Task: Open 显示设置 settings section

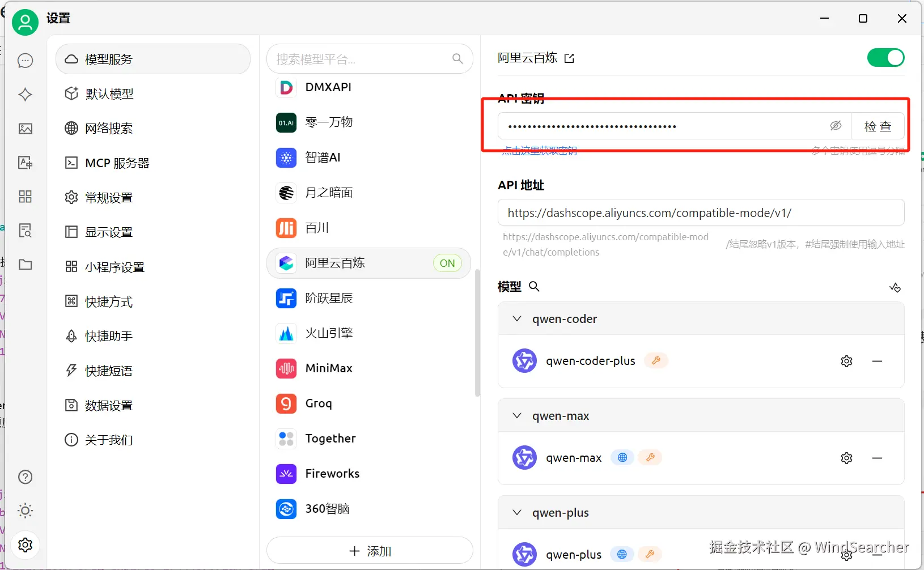Action: (x=153, y=232)
